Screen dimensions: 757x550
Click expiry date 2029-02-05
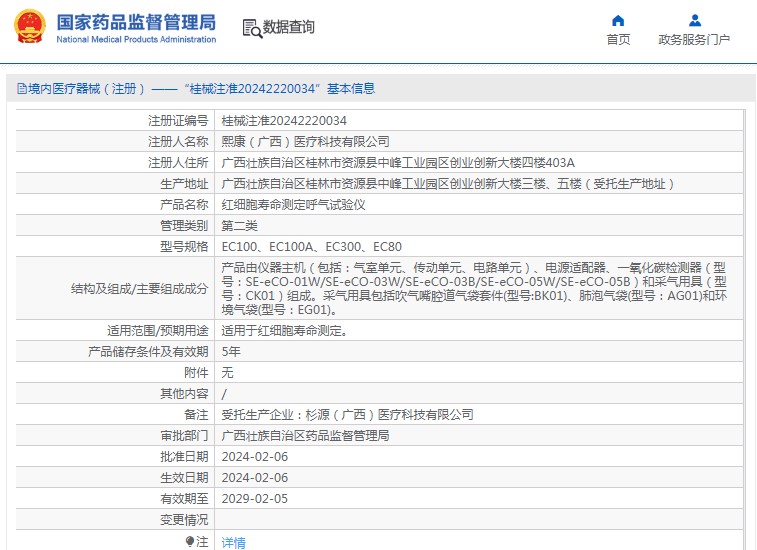pos(254,499)
